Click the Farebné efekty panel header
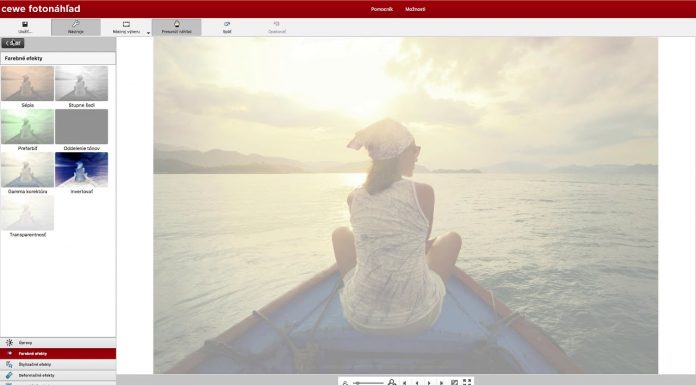 click(58, 58)
